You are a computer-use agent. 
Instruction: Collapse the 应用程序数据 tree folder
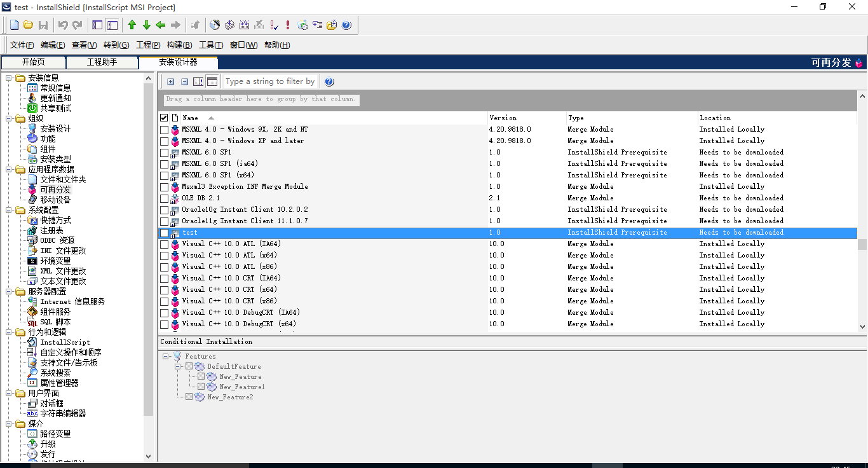click(9, 169)
